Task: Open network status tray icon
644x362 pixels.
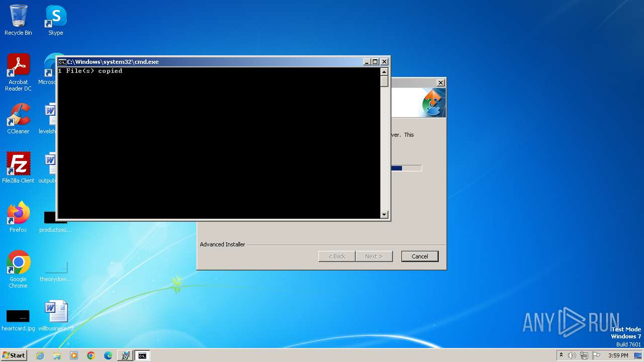Action: (x=584, y=355)
